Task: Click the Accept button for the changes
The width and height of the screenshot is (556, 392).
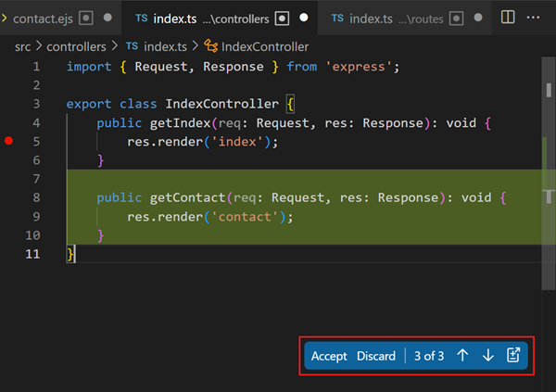Action: (x=329, y=356)
